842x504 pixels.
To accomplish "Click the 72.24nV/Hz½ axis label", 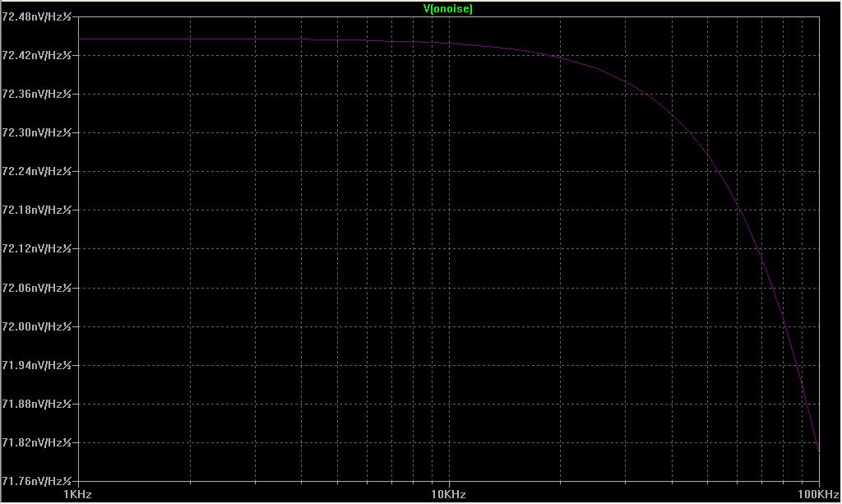I will [x=36, y=171].
